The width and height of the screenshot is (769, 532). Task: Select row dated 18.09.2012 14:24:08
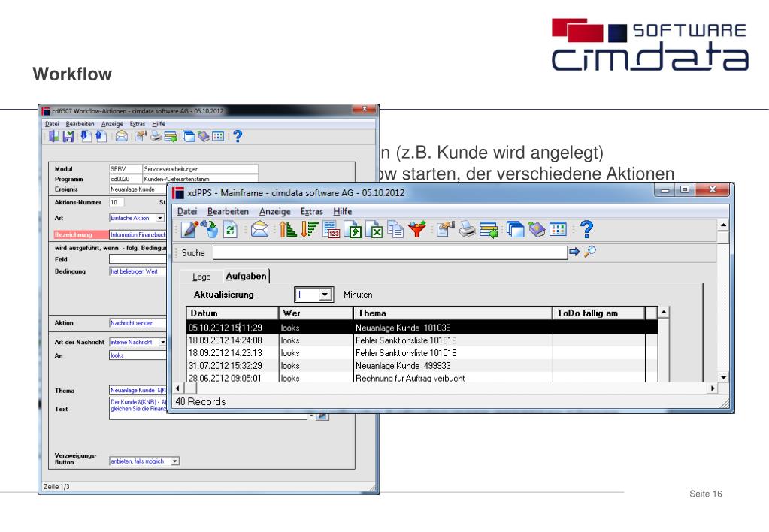422,340
